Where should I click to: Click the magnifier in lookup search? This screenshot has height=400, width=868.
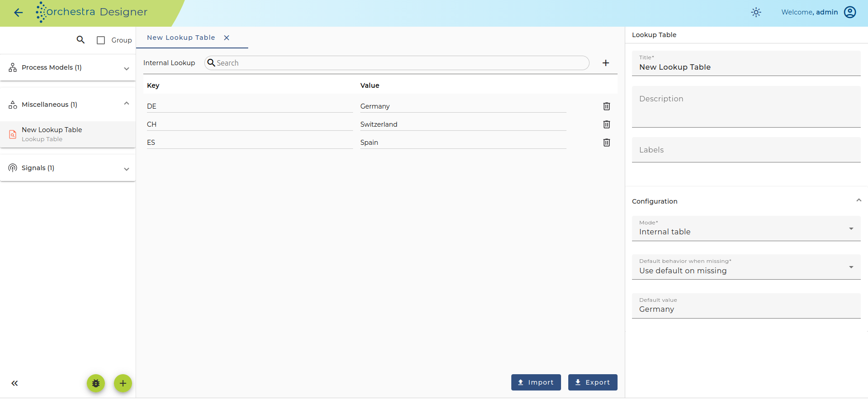point(211,63)
